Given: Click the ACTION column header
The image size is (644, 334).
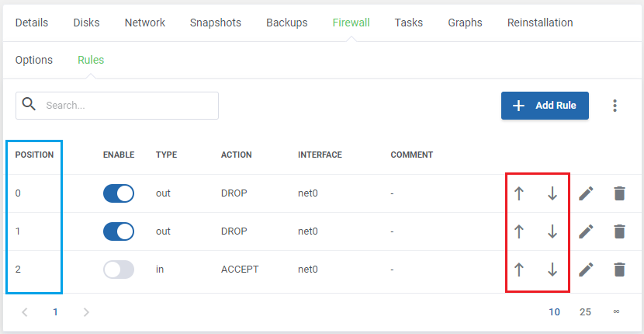Looking at the screenshot, I should pyautogui.click(x=236, y=155).
